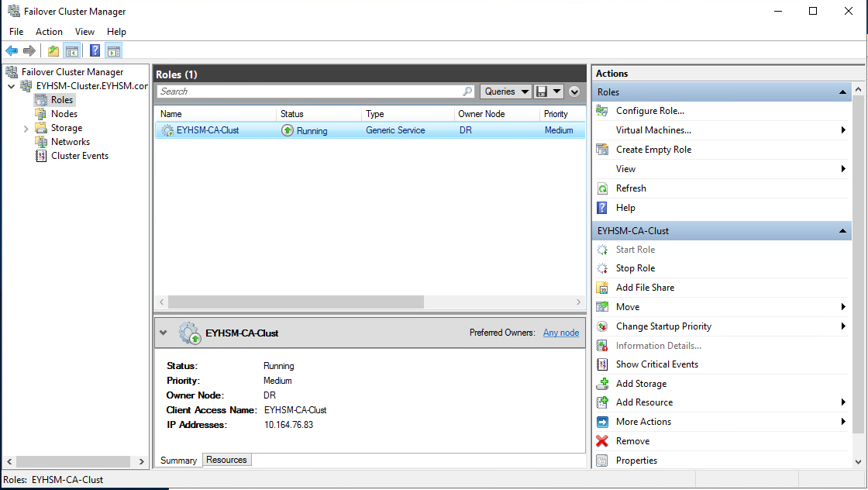Open the File menu

(16, 32)
